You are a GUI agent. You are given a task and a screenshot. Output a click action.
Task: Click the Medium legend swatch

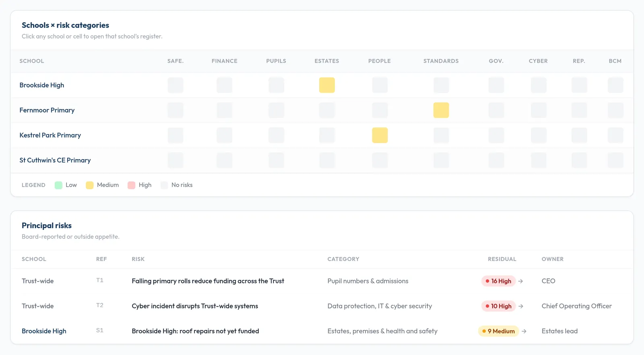(90, 185)
